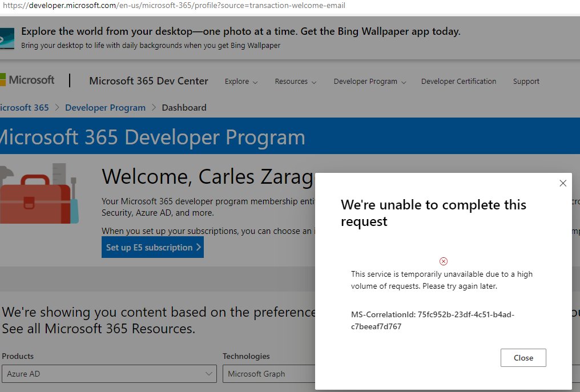Close the error dialog with X icon
This screenshot has width=580, height=392.
coord(563,183)
